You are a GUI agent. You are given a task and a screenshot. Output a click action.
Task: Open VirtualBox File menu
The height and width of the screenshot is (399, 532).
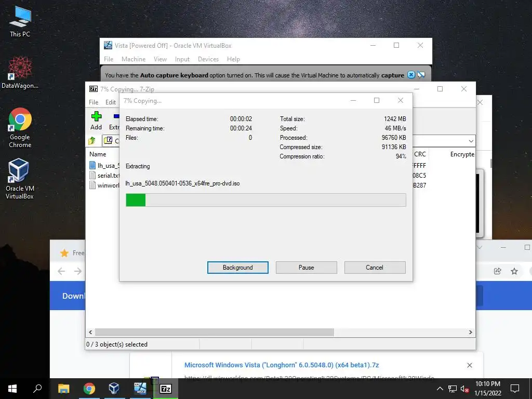(109, 59)
